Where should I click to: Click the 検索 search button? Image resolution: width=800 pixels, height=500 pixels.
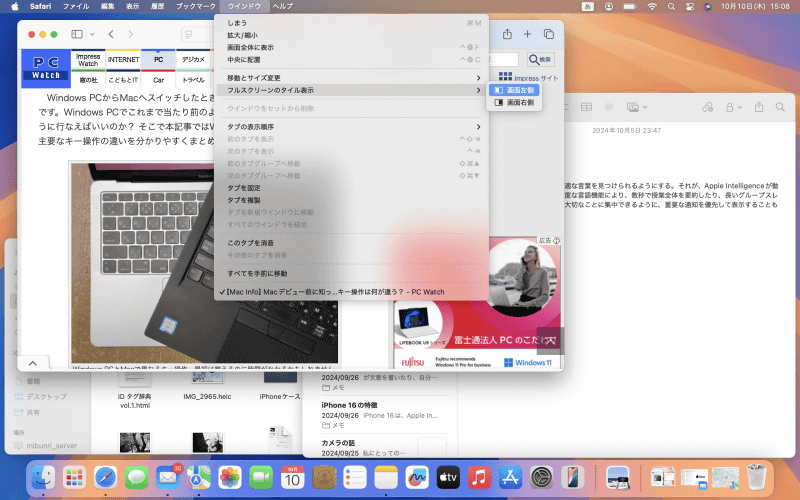[x=541, y=60]
